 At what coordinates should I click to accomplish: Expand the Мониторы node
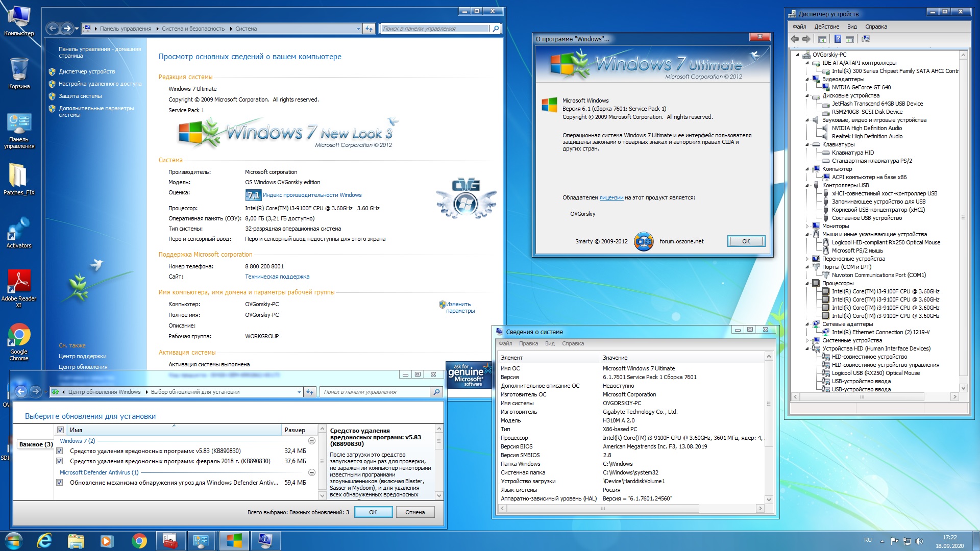[x=807, y=227]
